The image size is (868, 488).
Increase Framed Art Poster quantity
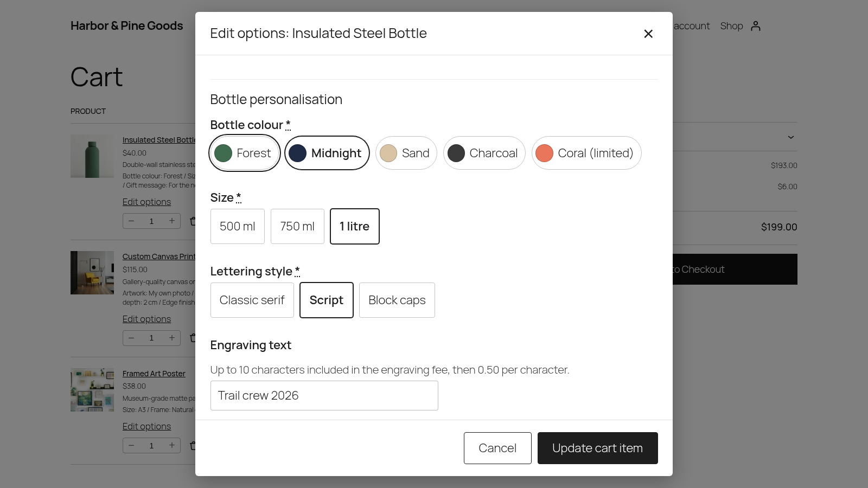[x=172, y=445]
